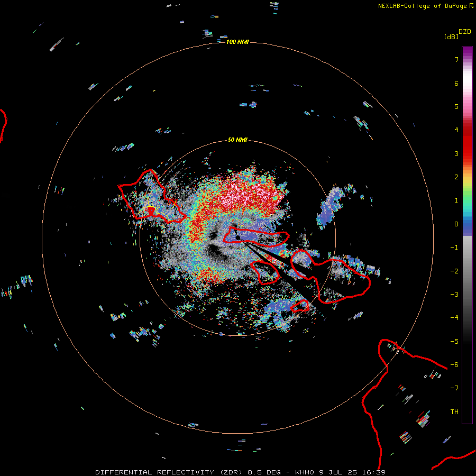Click the 4 dB value on color scale
Viewport: 476px width, 476px height.
[456, 130]
